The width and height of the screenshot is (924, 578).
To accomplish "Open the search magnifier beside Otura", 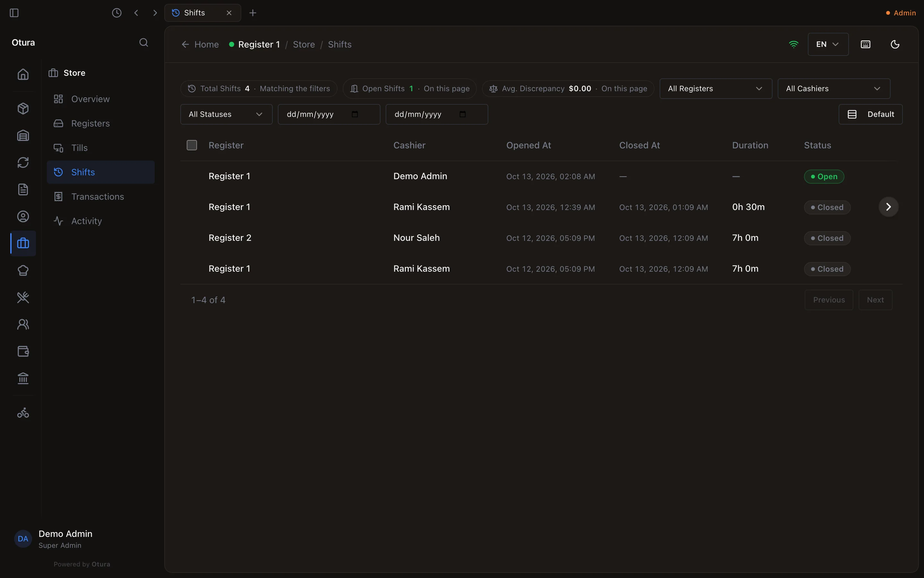I will click(x=143, y=42).
